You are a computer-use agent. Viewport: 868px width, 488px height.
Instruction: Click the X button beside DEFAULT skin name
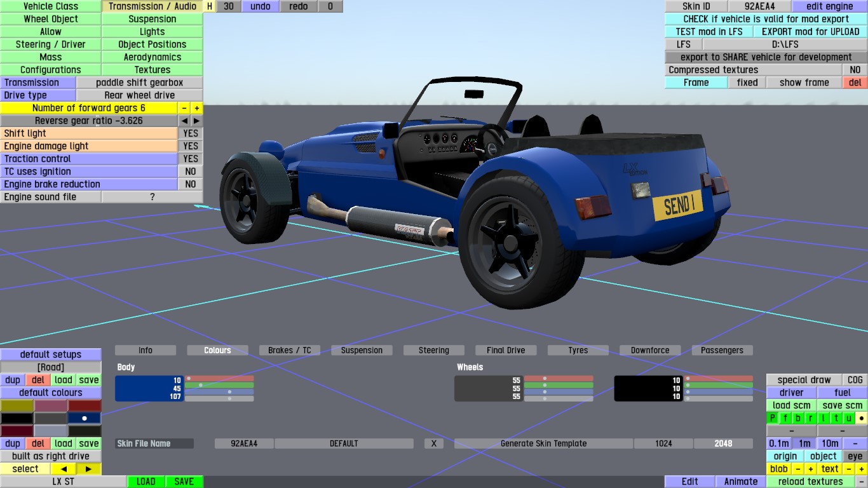[434, 444]
